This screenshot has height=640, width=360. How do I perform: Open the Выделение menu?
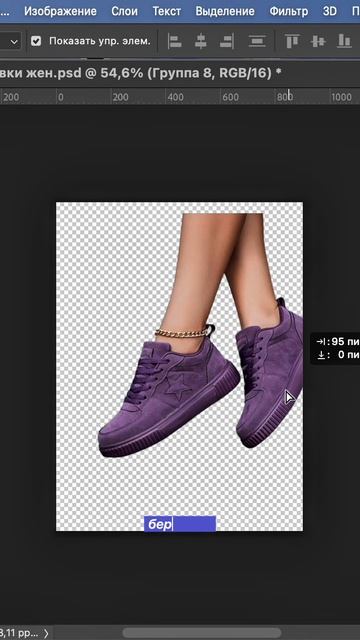pyautogui.click(x=225, y=11)
